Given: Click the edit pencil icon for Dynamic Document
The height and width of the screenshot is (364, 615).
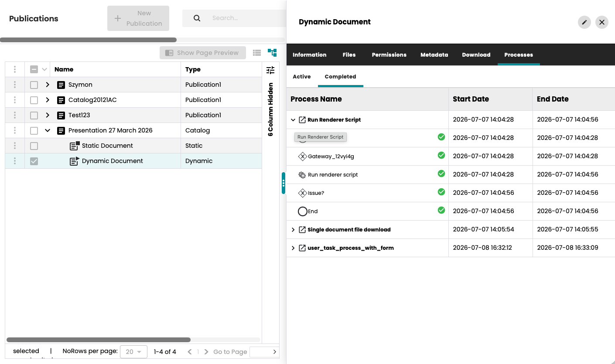Looking at the screenshot, I should pos(584,22).
